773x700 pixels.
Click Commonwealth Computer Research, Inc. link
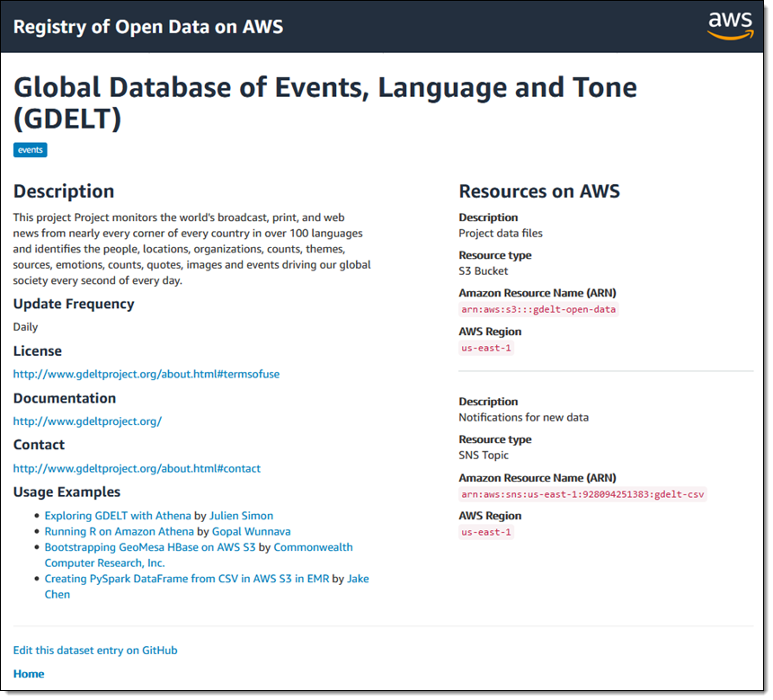pos(313,547)
